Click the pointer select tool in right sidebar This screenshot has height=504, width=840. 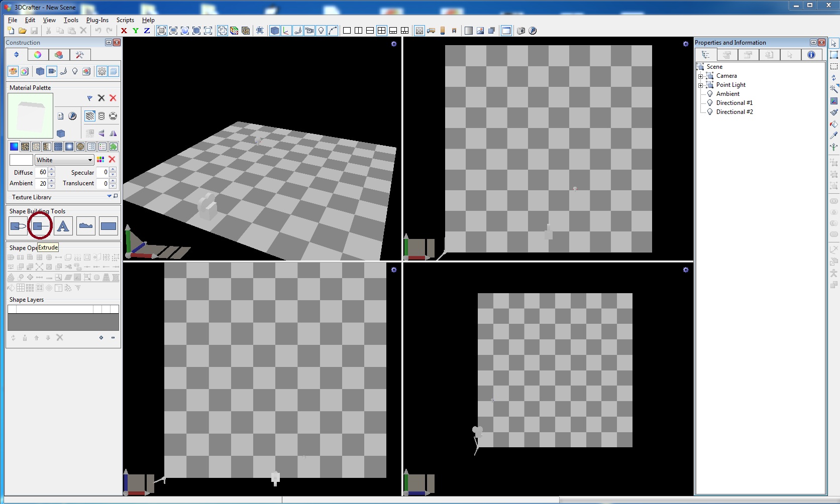pyautogui.click(x=834, y=43)
